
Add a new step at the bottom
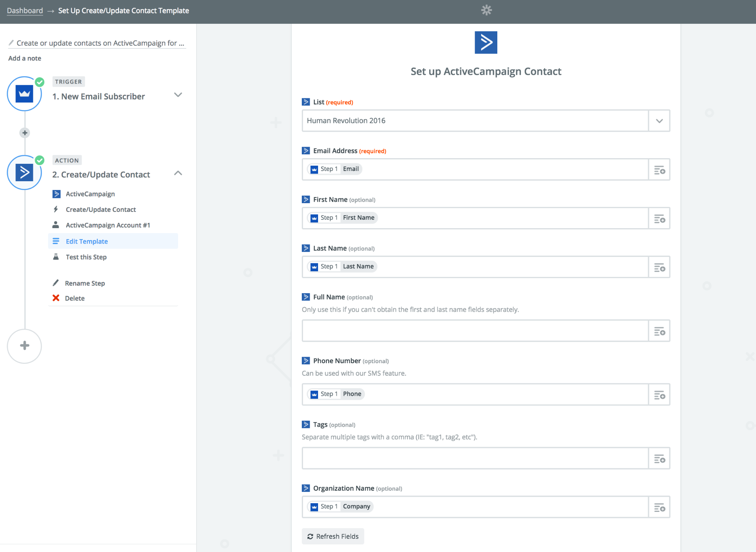click(24, 346)
